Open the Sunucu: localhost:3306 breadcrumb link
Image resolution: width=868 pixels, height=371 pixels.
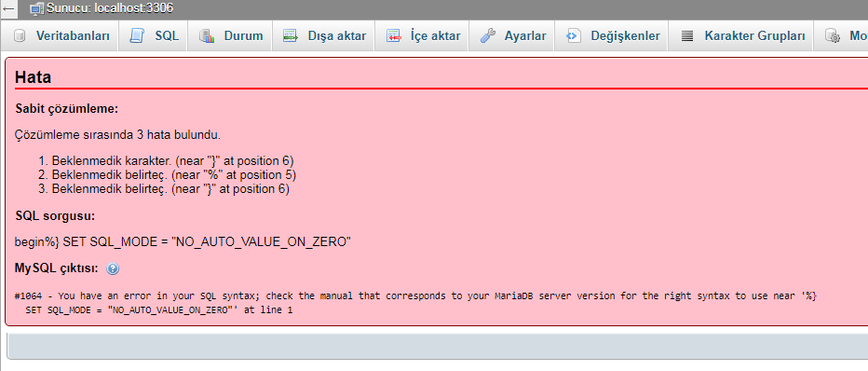pyautogui.click(x=110, y=8)
